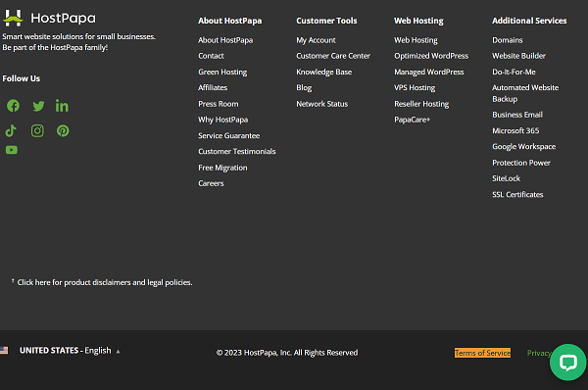Open Domains link
Screen dimensions: 588x390
click(x=508, y=40)
